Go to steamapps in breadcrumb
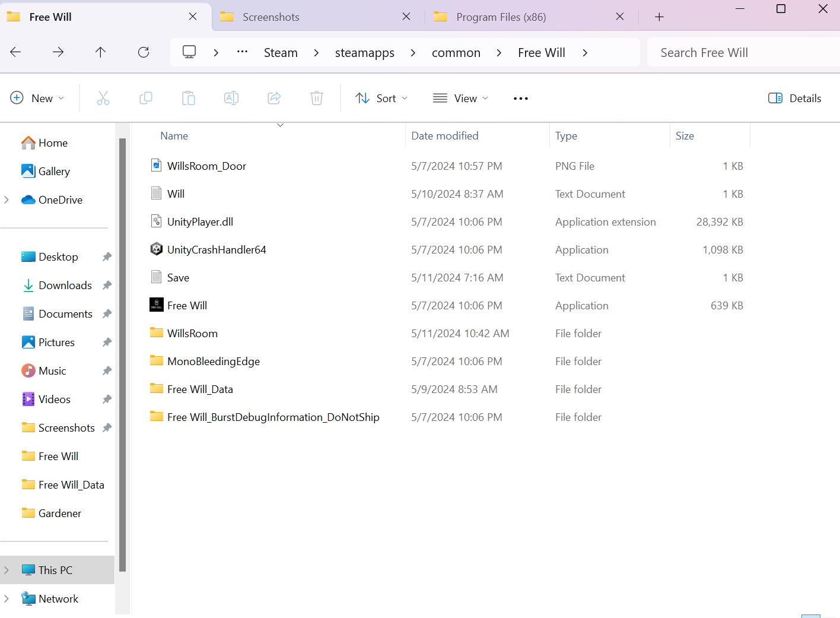 click(365, 53)
